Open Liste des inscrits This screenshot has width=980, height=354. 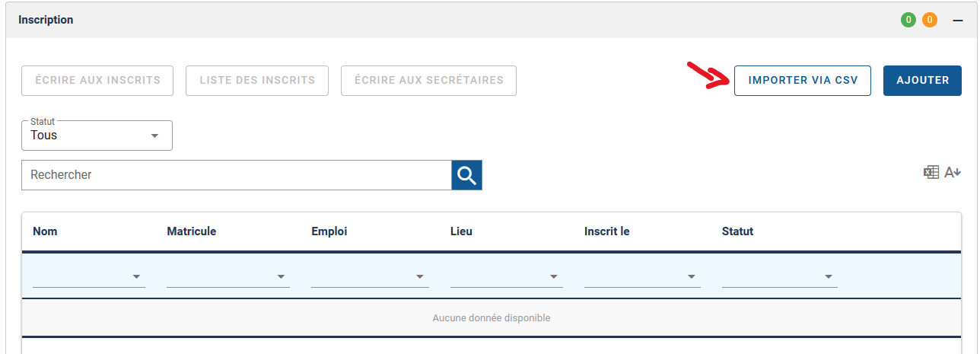click(x=257, y=80)
